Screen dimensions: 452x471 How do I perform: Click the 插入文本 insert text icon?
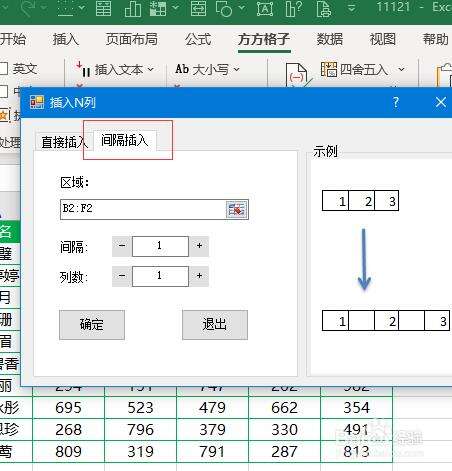tap(84, 70)
